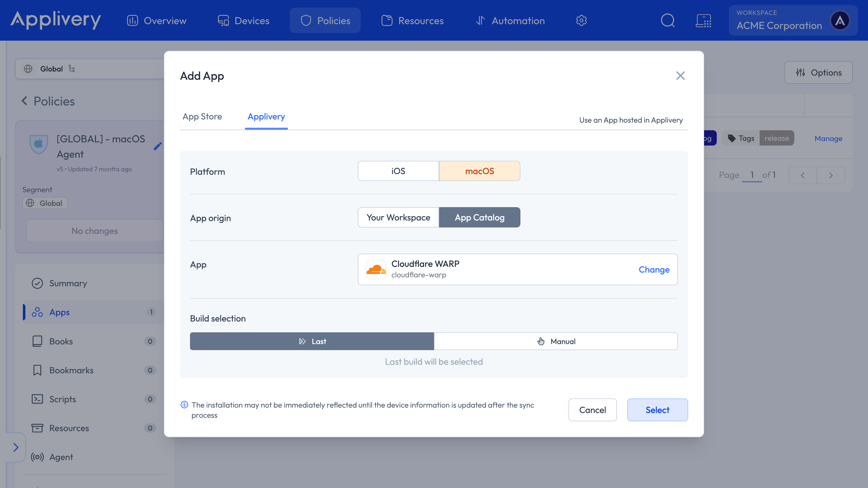The height and width of the screenshot is (488, 868).
Task: Open Resources in top navigation
Action: [412, 21]
